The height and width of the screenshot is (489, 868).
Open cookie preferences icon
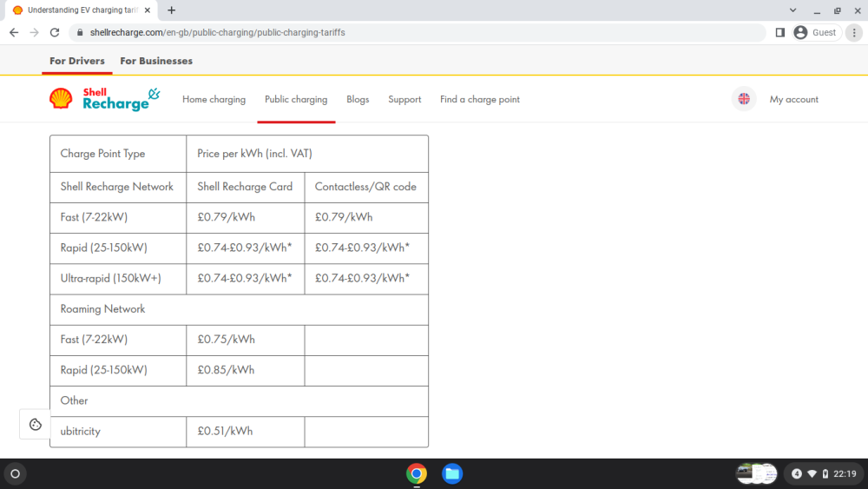pyautogui.click(x=36, y=424)
